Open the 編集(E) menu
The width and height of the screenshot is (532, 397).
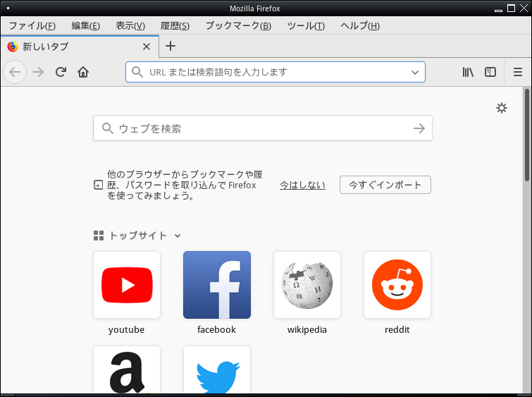pyautogui.click(x=85, y=26)
